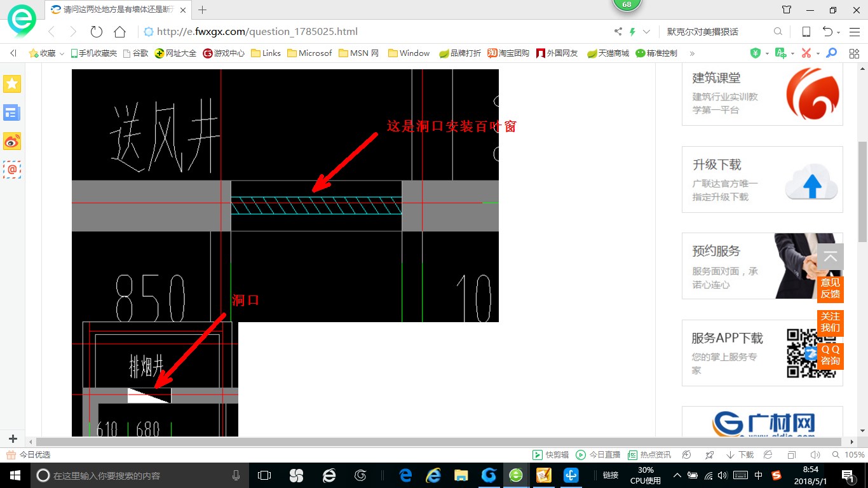Open the Links bookmark folder
The width and height of the screenshot is (868, 488).
(266, 53)
